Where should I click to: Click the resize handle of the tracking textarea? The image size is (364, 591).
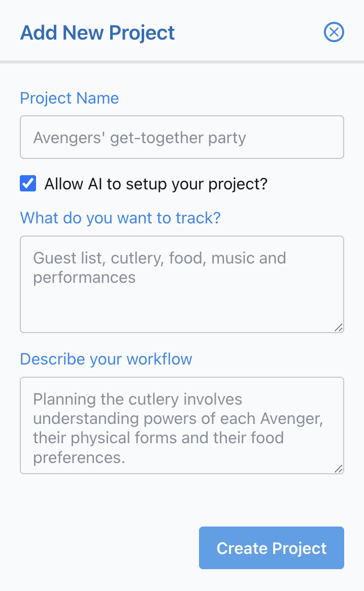click(339, 329)
